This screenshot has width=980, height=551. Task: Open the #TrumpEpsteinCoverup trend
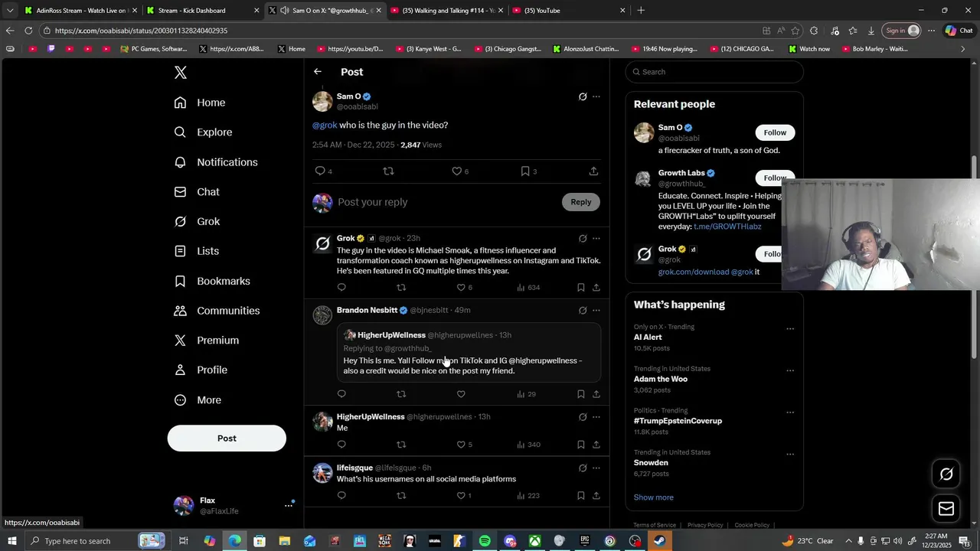(678, 421)
